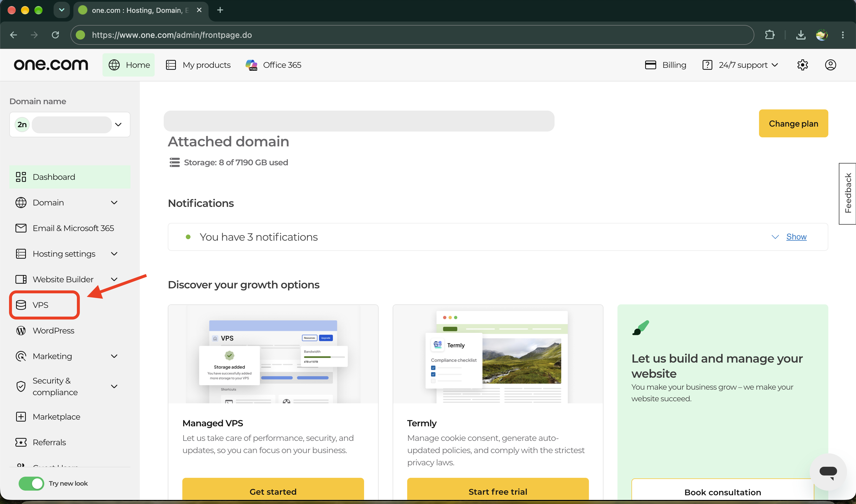Screen dimensions: 856x504
Task: Open My products tab
Action: [x=198, y=65]
